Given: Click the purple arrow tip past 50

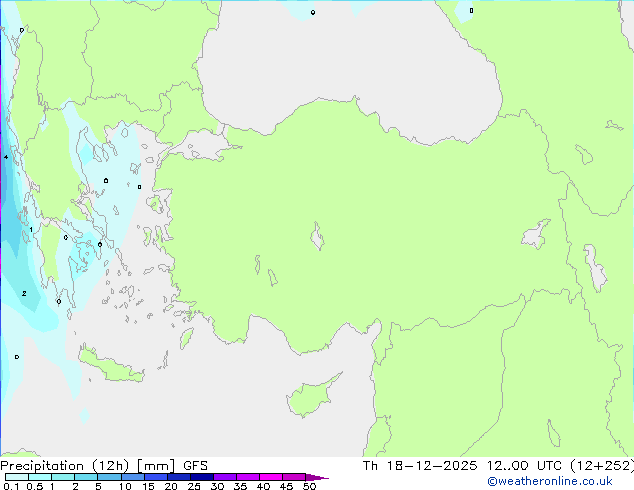Looking at the screenshot, I should 317,477.
